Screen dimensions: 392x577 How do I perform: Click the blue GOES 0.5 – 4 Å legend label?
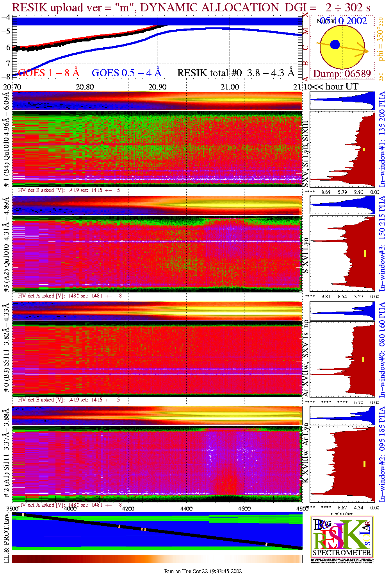click(x=127, y=73)
